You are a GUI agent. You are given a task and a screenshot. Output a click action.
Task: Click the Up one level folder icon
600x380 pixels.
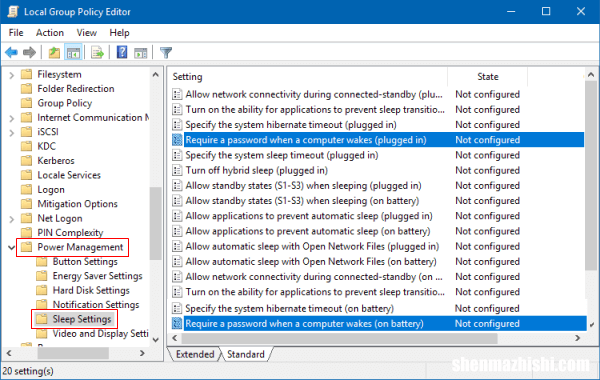[x=54, y=52]
